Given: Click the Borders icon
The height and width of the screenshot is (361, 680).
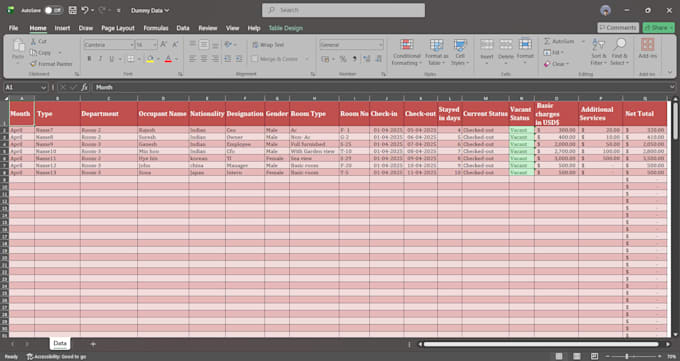Looking at the screenshot, I should click(x=131, y=59).
